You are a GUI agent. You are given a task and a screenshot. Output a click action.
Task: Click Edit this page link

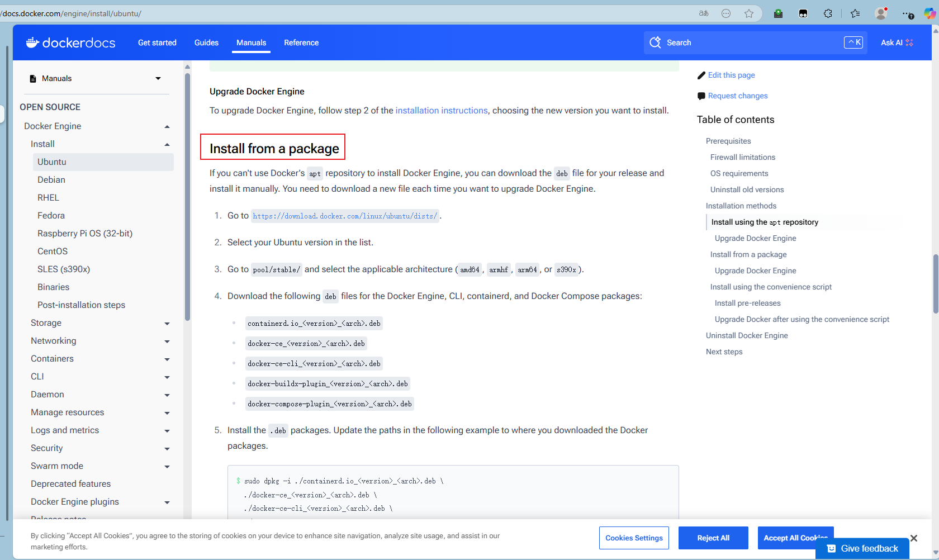tap(731, 75)
